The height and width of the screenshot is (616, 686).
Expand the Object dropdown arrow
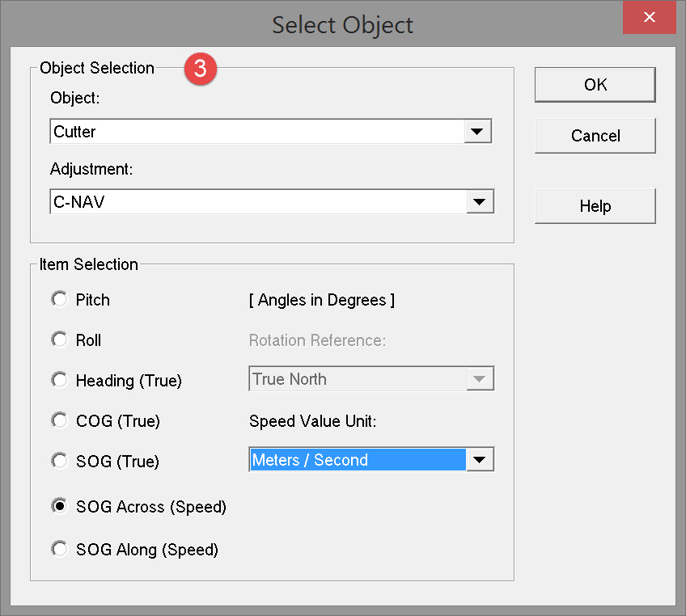click(x=478, y=132)
